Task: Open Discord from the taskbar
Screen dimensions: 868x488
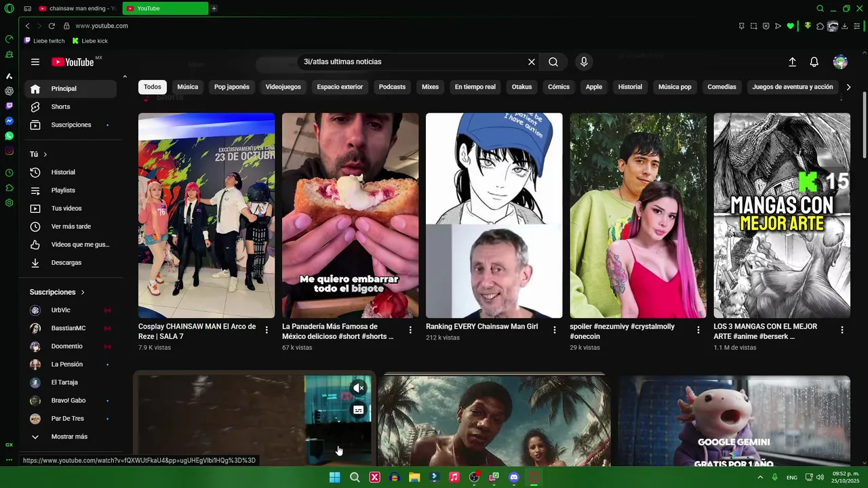Action: [x=514, y=477]
